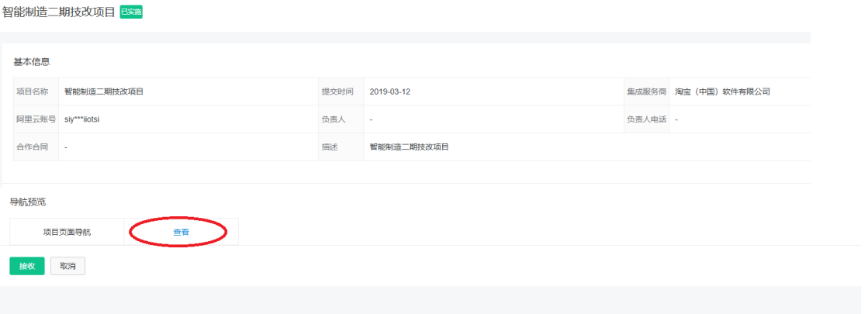Click the 负责人 label cell
The height and width of the screenshot is (314, 868).
pos(341,119)
